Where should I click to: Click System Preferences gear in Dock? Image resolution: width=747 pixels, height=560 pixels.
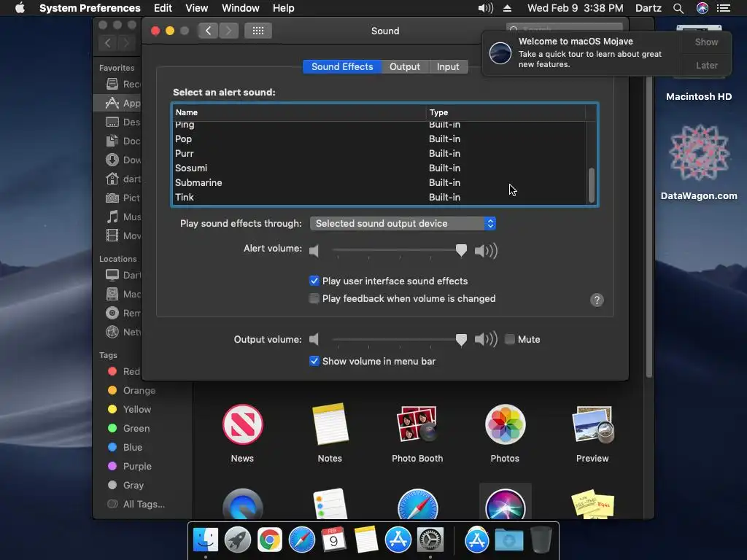point(430,540)
